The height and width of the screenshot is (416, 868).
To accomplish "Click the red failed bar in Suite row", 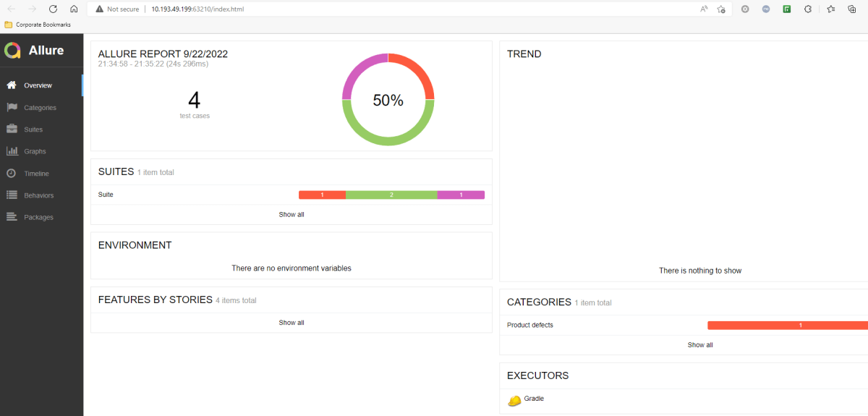I will (322, 195).
